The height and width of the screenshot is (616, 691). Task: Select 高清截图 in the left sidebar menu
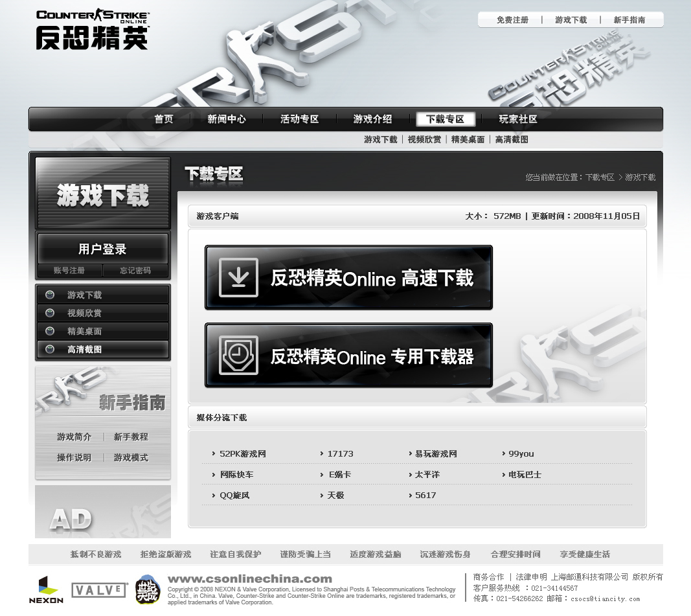coord(103,349)
